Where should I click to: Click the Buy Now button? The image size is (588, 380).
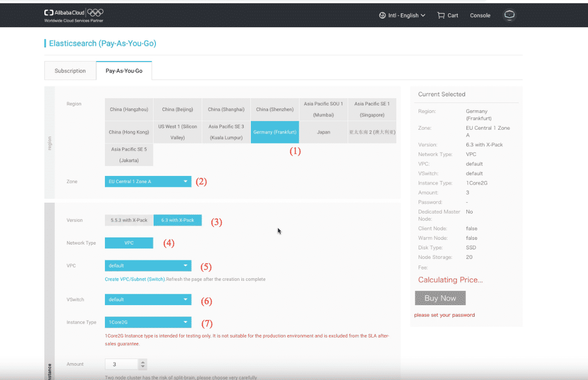pyautogui.click(x=440, y=298)
